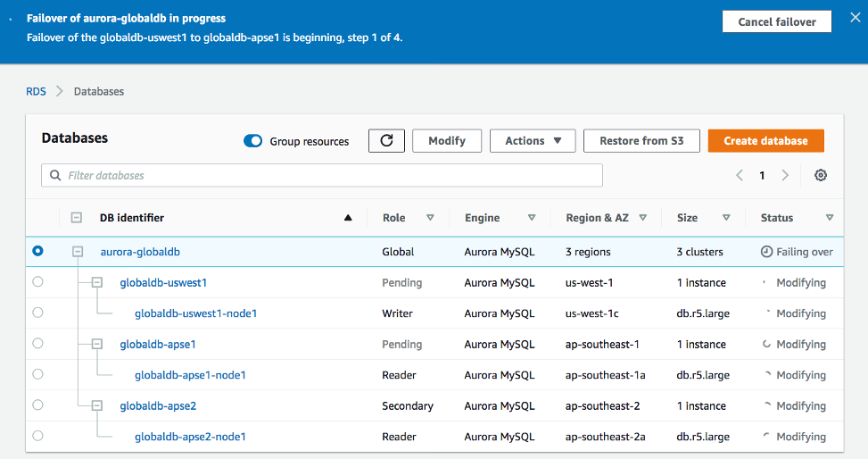Screen dimensions: 868x459
Task: Click the Databases breadcrumb text
Action: coord(99,91)
